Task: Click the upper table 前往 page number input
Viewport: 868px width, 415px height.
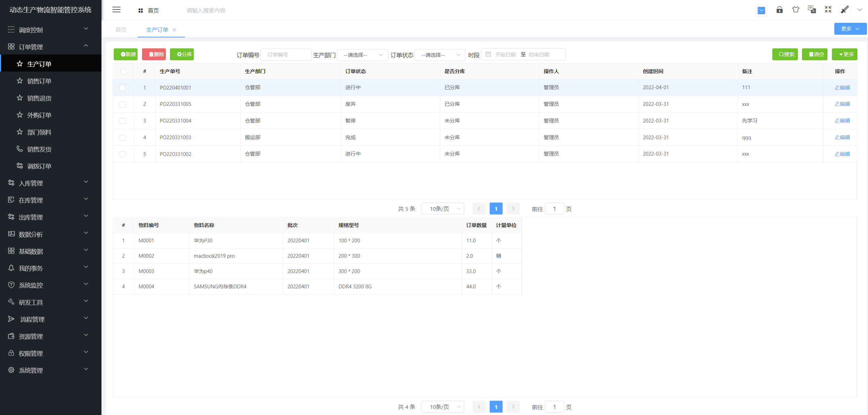Action: 554,209
